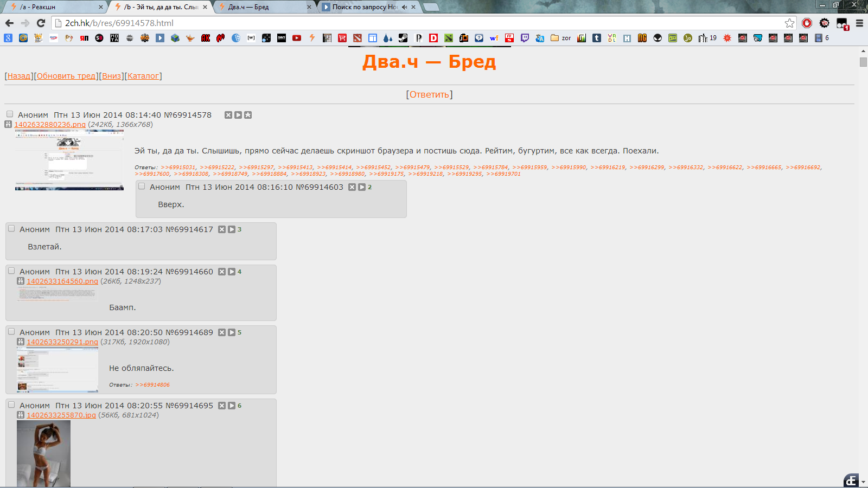Image resolution: width=868 pixels, height=488 pixels.
Task: Click 'Обновить тред' to refresh thread
Action: click(66, 76)
